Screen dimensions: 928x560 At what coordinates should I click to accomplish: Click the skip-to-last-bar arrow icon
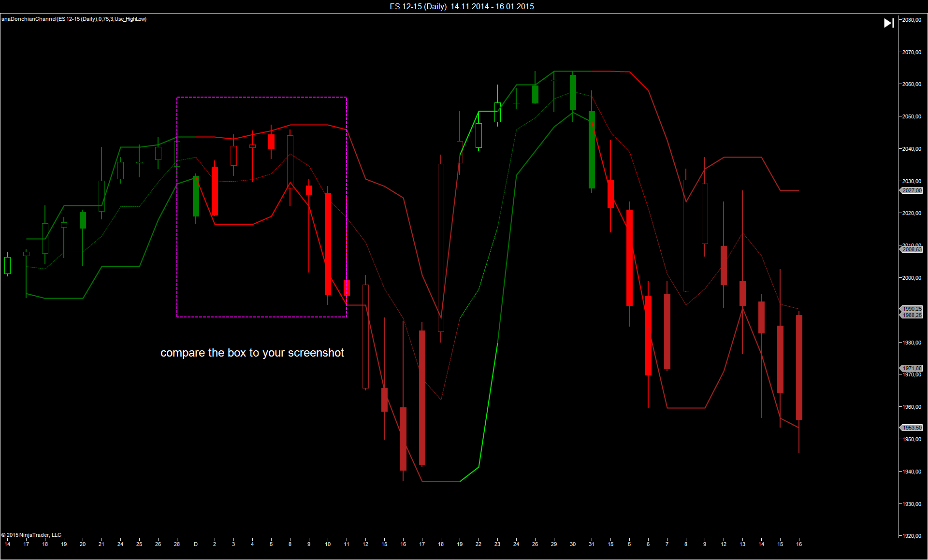click(888, 23)
